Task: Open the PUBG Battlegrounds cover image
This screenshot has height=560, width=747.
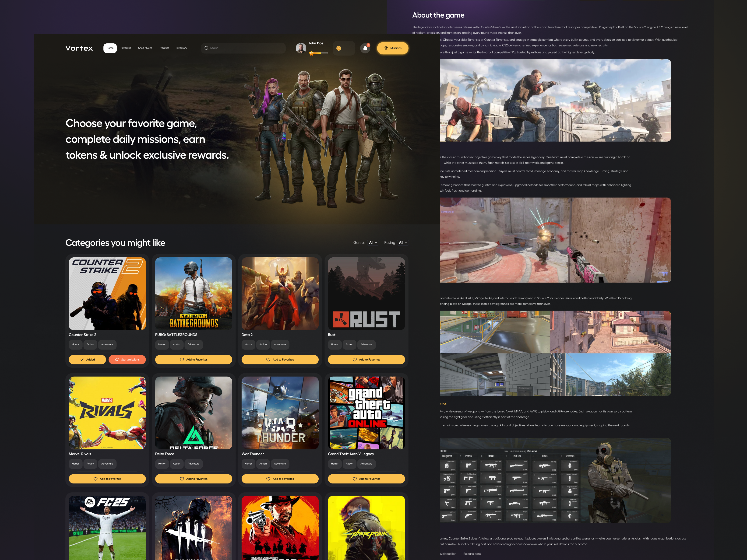Action: [194, 294]
